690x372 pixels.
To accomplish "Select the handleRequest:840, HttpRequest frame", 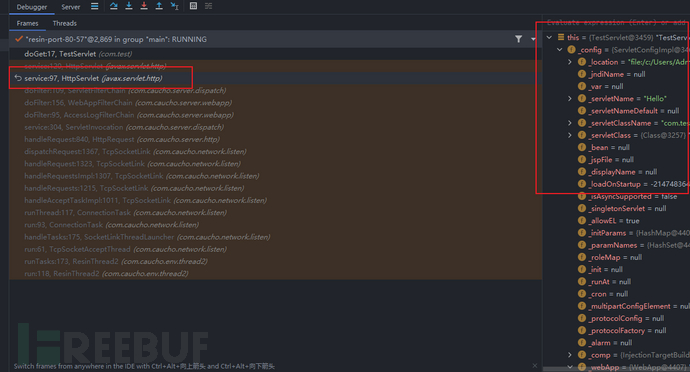I will click(275, 139).
